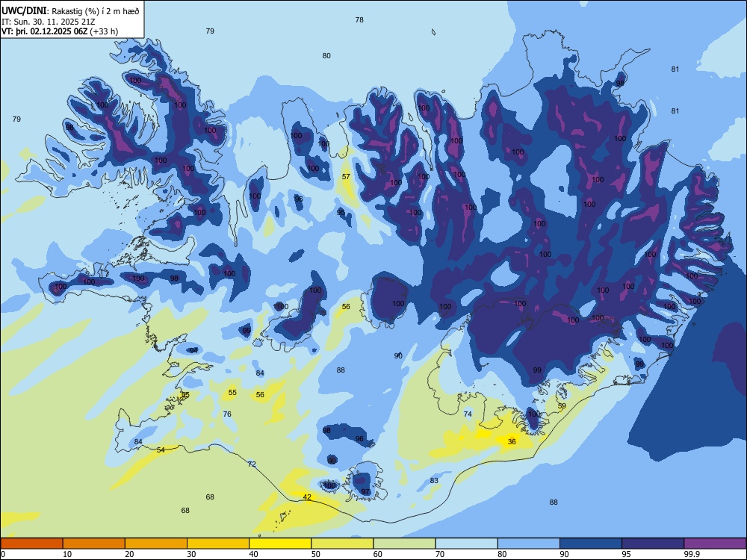Click the pale yellow 50–60 legend swatch

342,544
